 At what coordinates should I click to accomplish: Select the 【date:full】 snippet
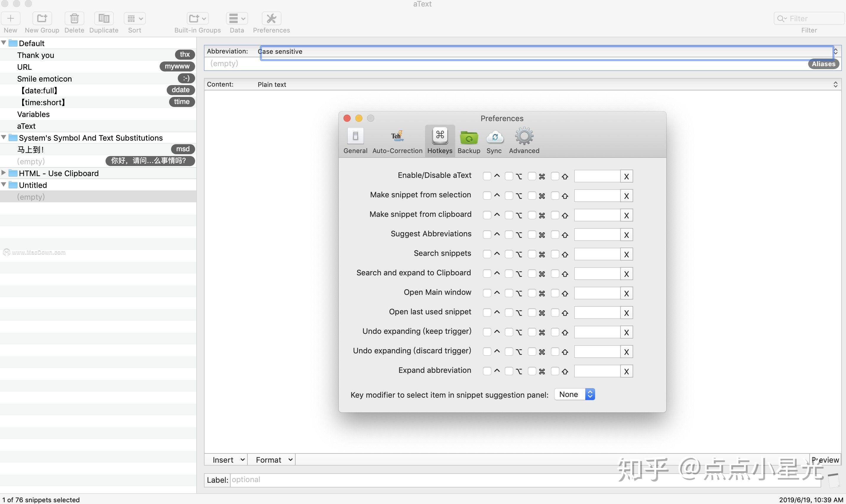[x=98, y=90]
